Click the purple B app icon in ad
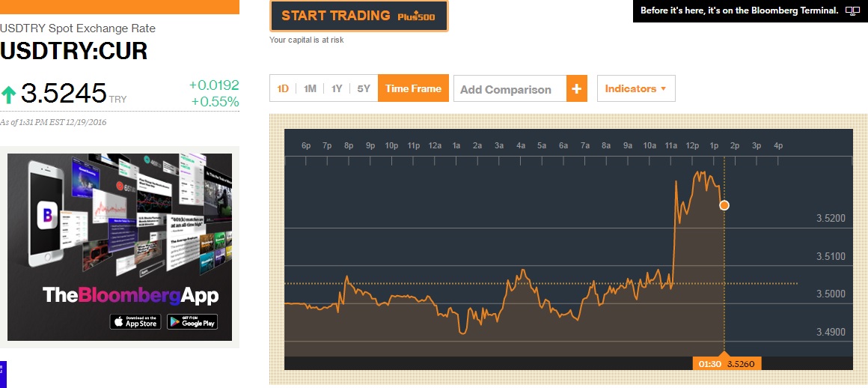This screenshot has height=388, width=868. click(48, 216)
